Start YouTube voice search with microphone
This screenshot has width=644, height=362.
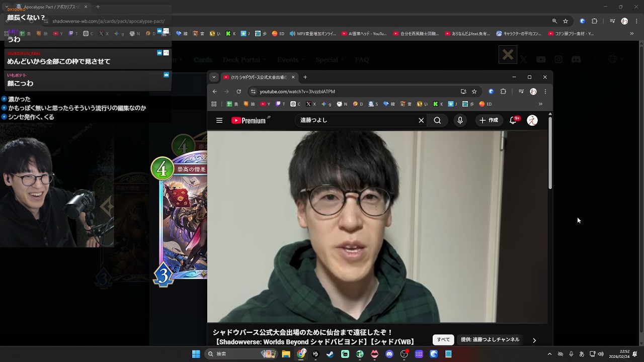pos(460,120)
